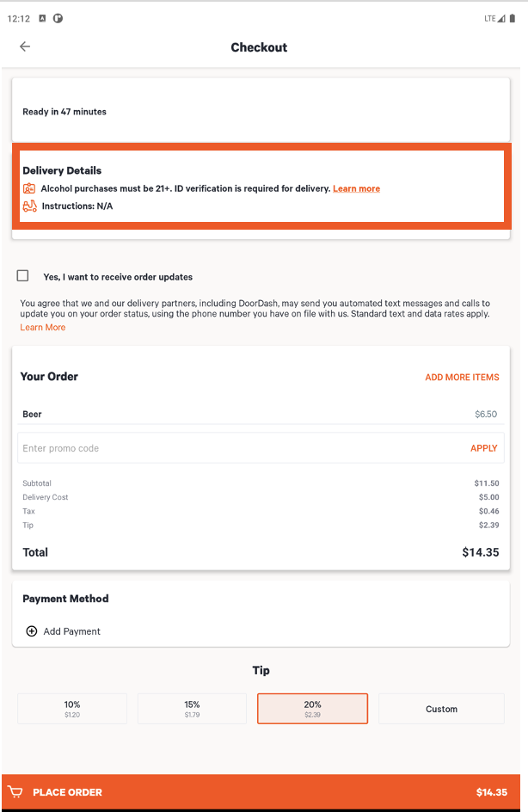Tap the battery status icon
Screen dimensions: 528x812
coord(513,18)
